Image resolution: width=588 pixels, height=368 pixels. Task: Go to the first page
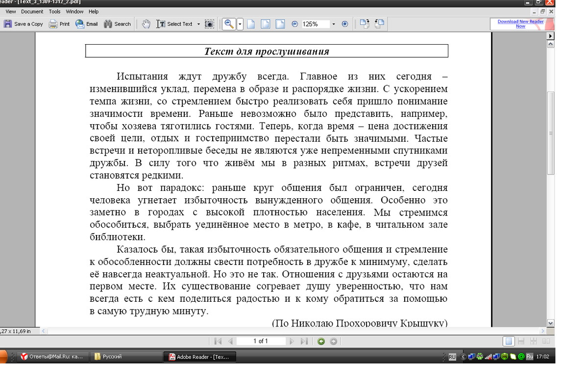click(218, 341)
